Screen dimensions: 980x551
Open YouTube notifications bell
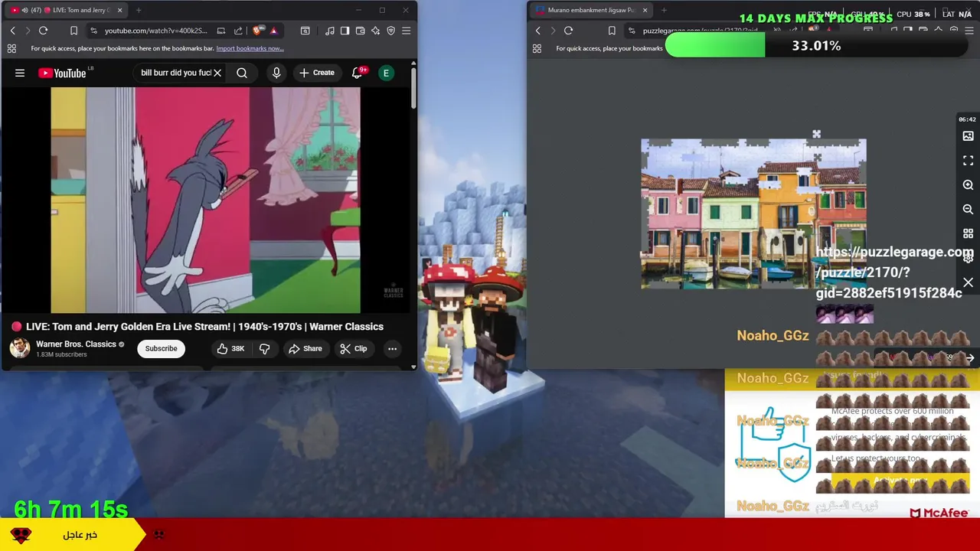(x=357, y=73)
